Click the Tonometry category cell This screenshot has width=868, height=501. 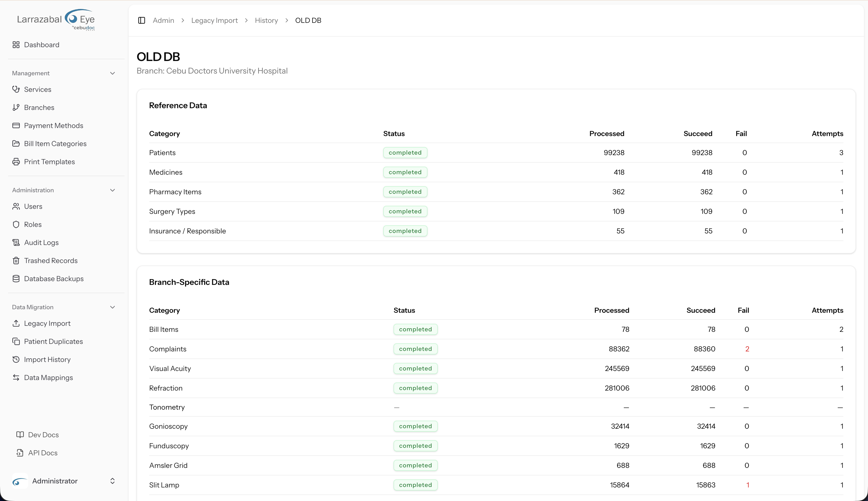coord(167,407)
